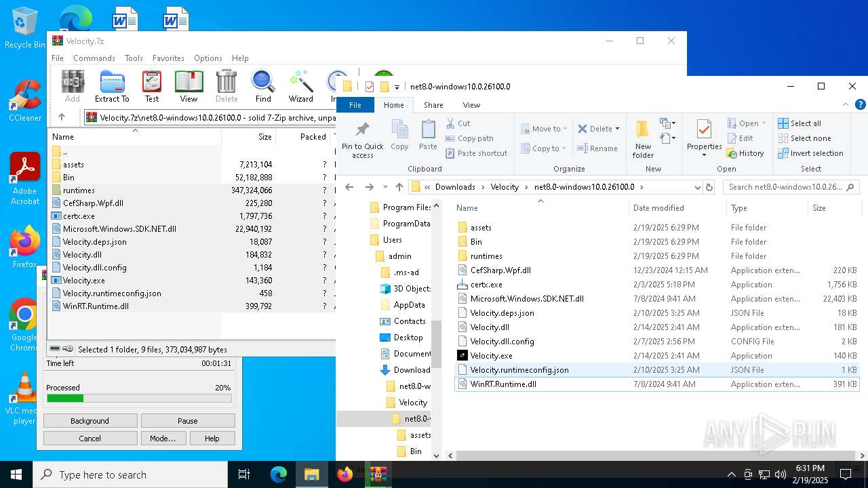Image resolution: width=868 pixels, height=488 pixels.
Task: Open Explorer help question mark icon
Action: click(861, 105)
